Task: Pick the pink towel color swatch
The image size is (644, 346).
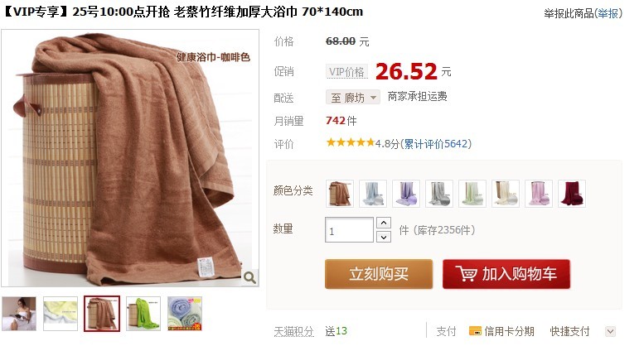Action: point(539,193)
